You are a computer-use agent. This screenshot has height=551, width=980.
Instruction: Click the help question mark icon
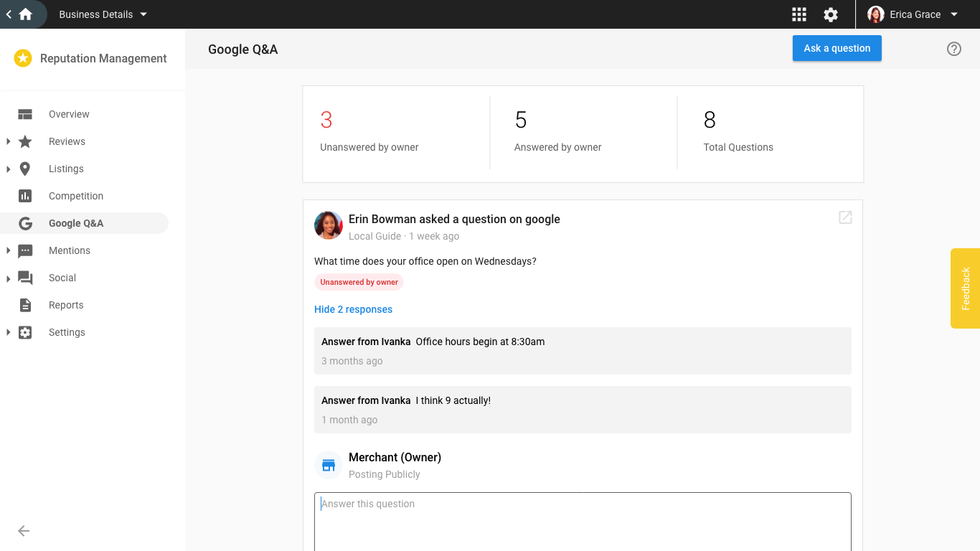[953, 49]
